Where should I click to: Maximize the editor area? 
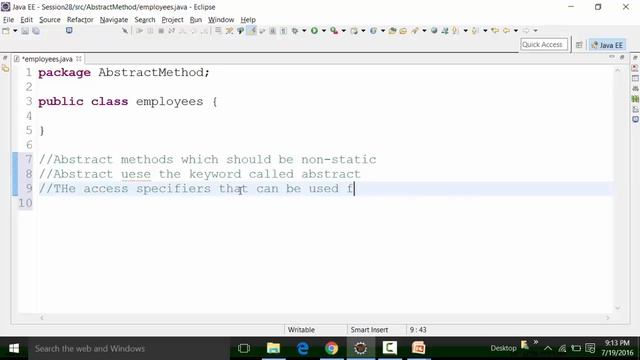(622, 57)
